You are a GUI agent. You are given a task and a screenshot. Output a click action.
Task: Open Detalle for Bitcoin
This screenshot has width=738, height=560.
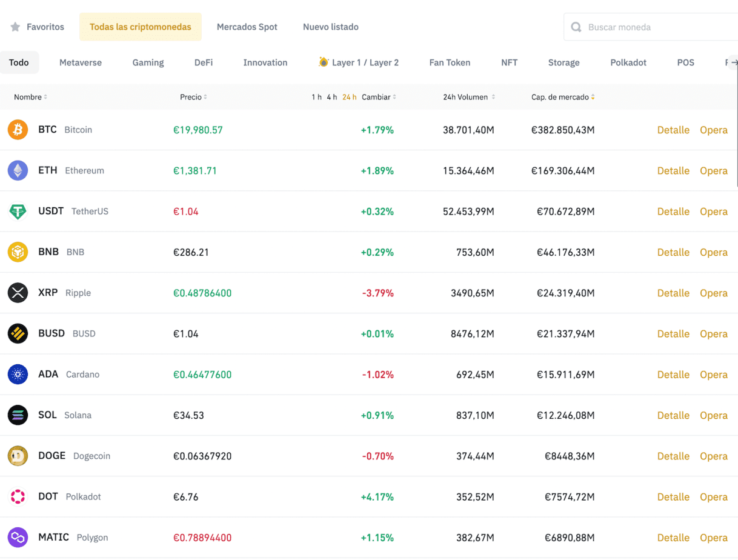point(673,130)
